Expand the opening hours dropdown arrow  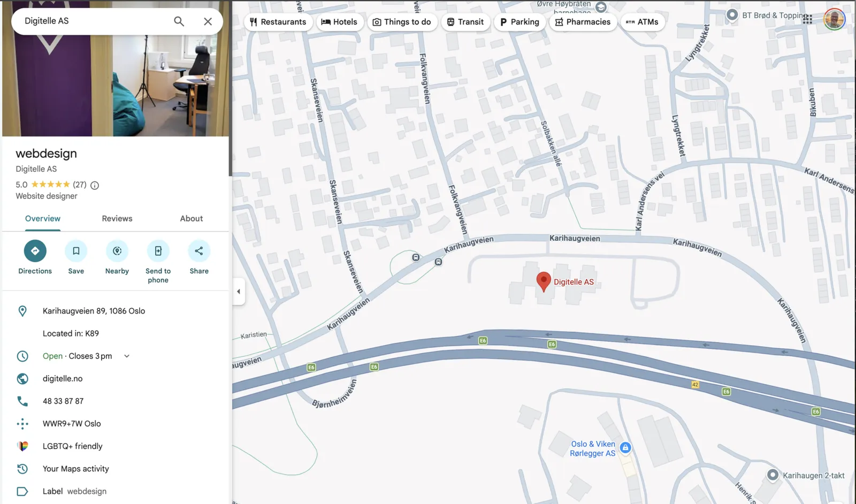(x=127, y=356)
